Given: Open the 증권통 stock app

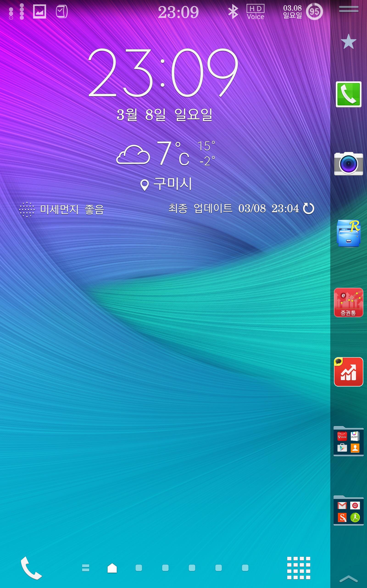Looking at the screenshot, I should coord(348,302).
